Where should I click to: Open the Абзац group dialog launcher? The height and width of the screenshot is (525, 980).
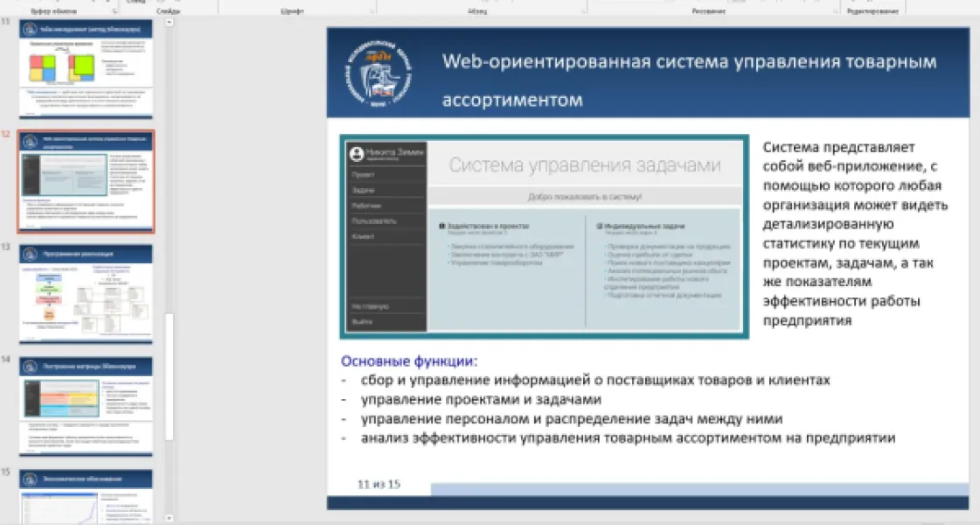tap(582, 11)
